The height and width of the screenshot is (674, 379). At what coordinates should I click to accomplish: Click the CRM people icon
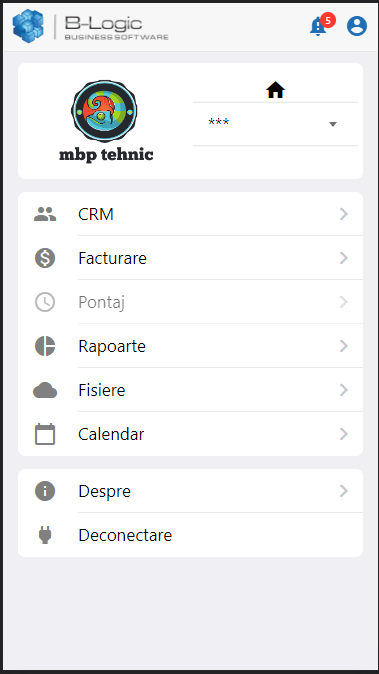click(45, 214)
